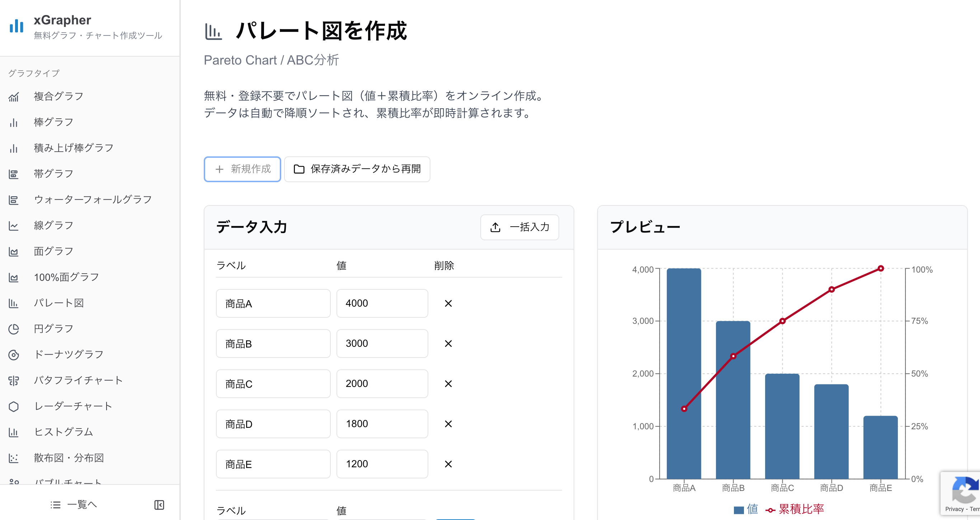
Task: Select the ドーナツグラフ donut icon
Action: 14,355
